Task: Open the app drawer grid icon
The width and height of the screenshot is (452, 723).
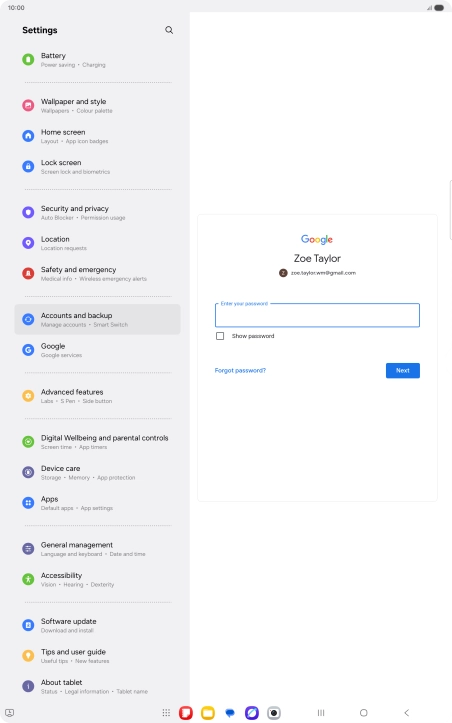Action: (x=166, y=713)
